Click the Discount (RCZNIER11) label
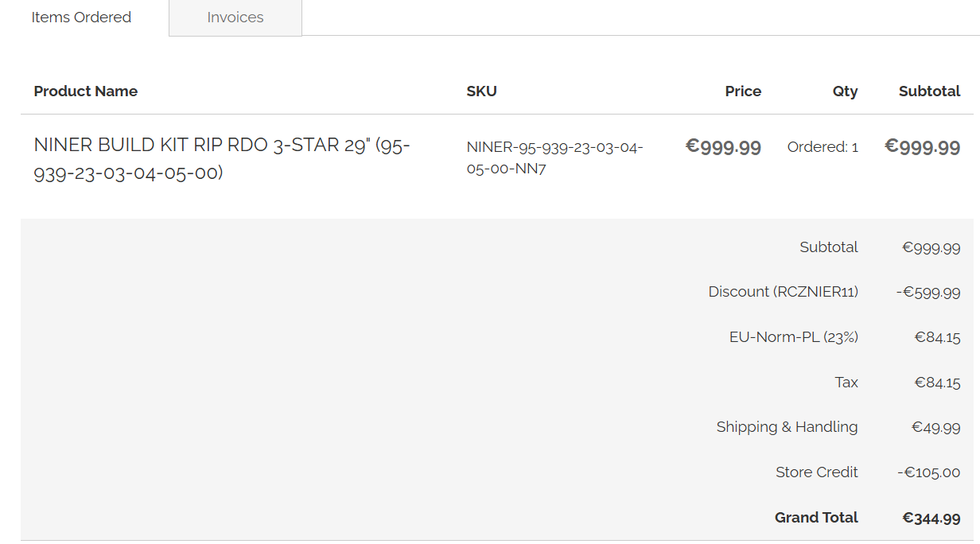The height and width of the screenshot is (544, 980). point(783,292)
